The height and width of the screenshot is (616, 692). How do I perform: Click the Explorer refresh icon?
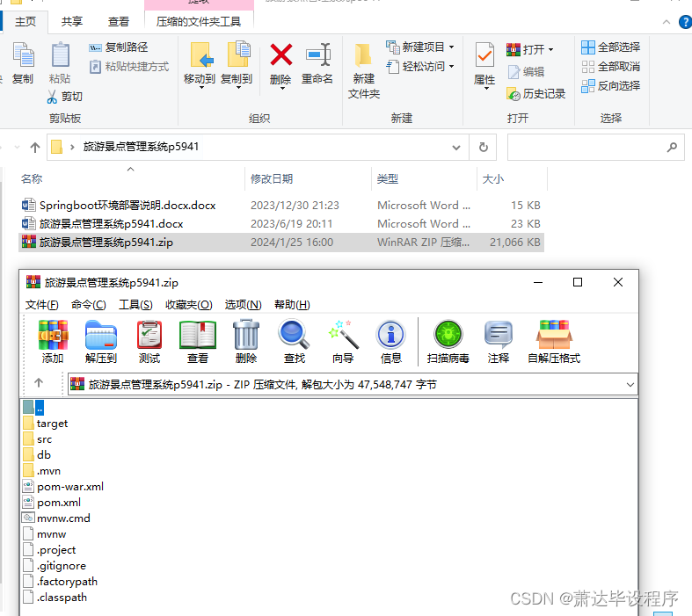pyautogui.click(x=484, y=147)
